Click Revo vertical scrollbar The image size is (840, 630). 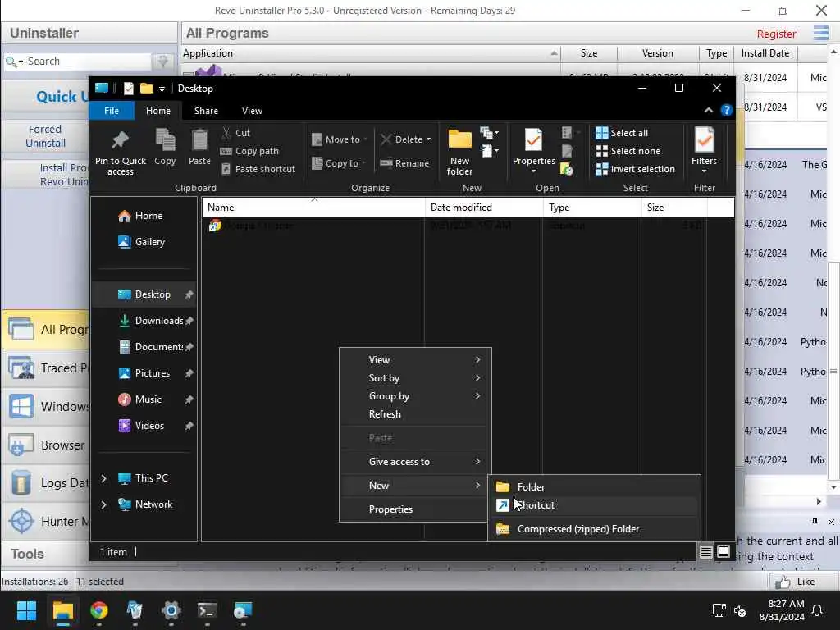point(833,371)
